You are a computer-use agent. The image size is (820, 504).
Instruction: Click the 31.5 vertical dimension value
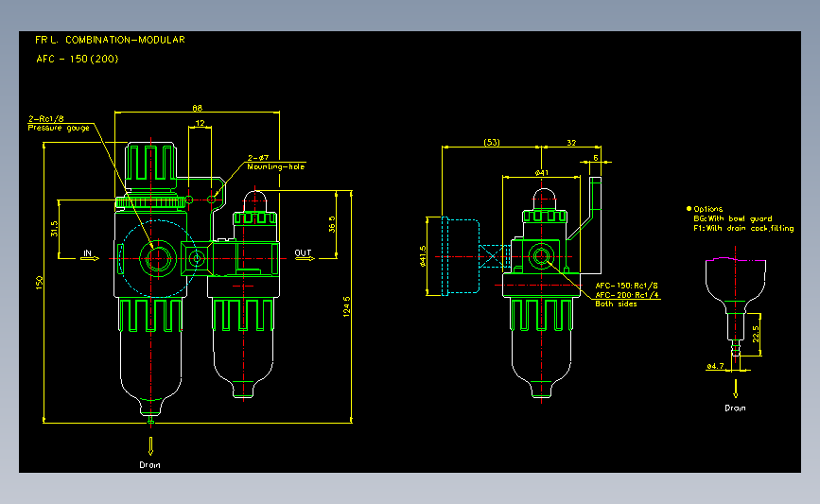pos(54,229)
